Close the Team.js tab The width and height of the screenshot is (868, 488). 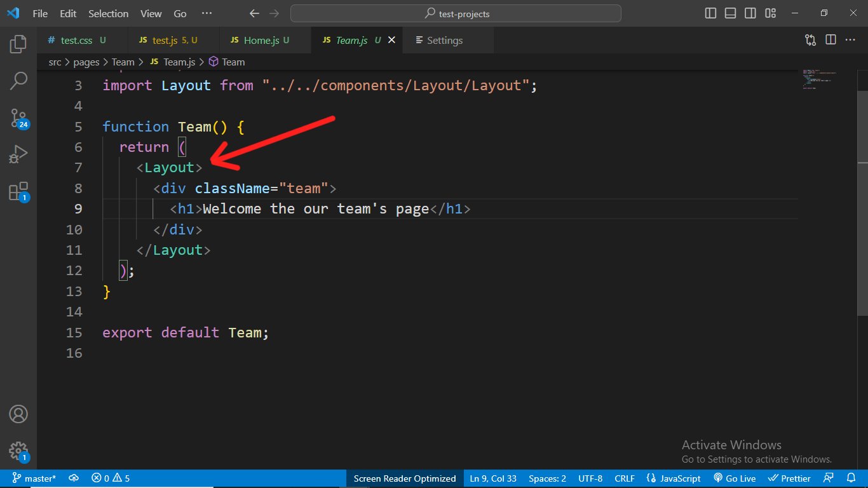coord(391,40)
